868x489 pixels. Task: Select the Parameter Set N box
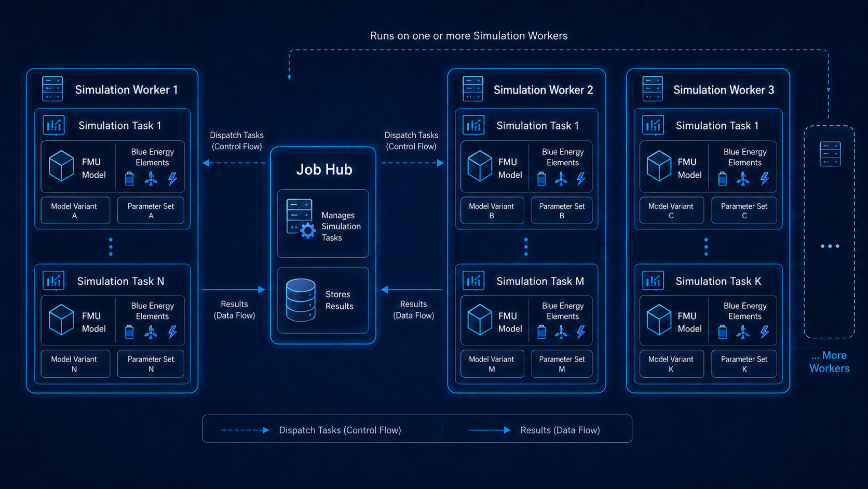(x=151, y=364)
